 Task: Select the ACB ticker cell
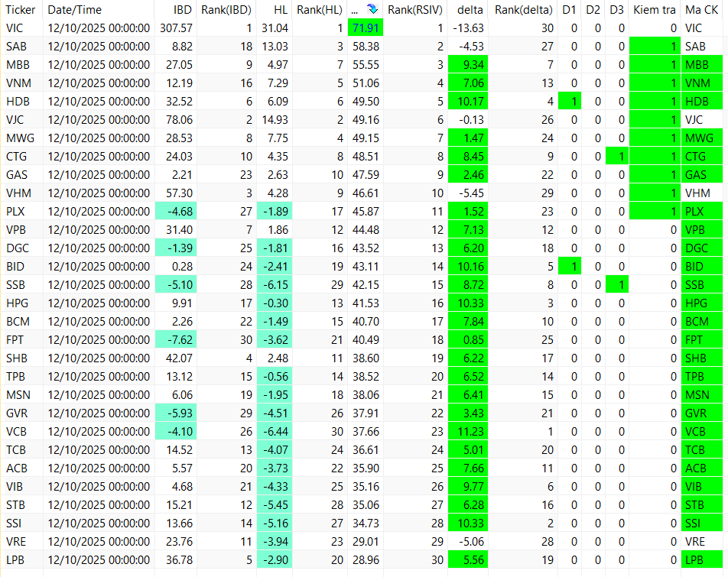point(22,468)
